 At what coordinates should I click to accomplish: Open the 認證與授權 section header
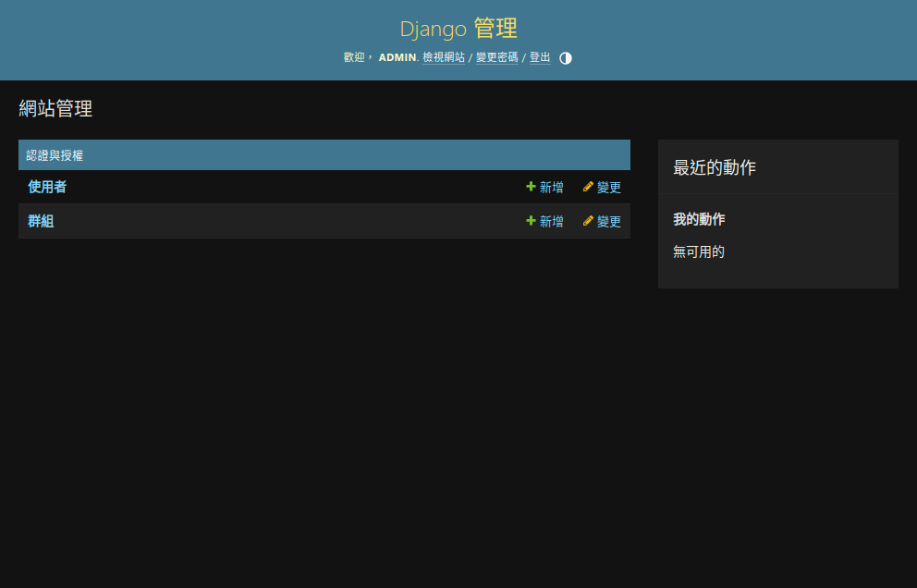55,155
